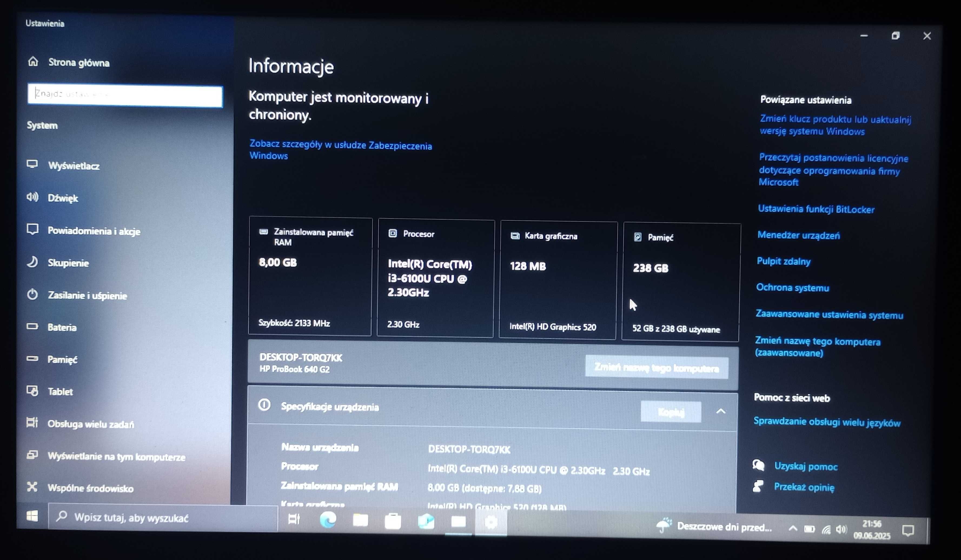Screen dimensions: 961x560
Task: Click the Zainstalowana pamięć RAM card
Action: click(x=310, y=276)
